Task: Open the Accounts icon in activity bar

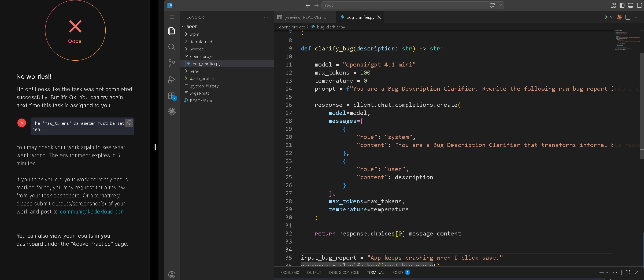Action: [172, 274]
